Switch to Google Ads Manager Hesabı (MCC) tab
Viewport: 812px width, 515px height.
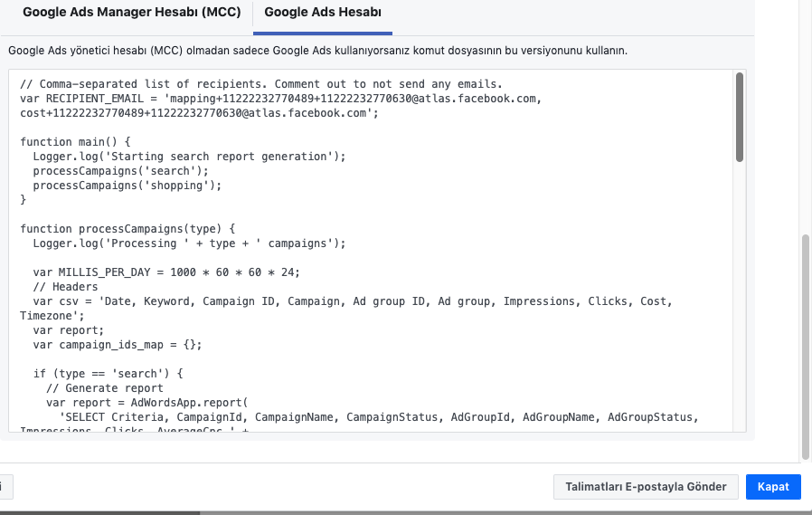point(131,13)
